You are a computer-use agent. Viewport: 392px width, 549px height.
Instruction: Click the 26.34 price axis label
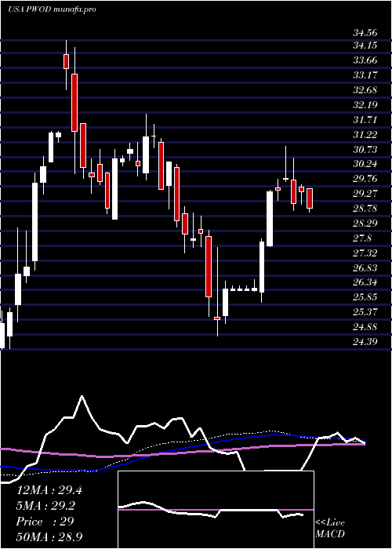tap(365, 282)
